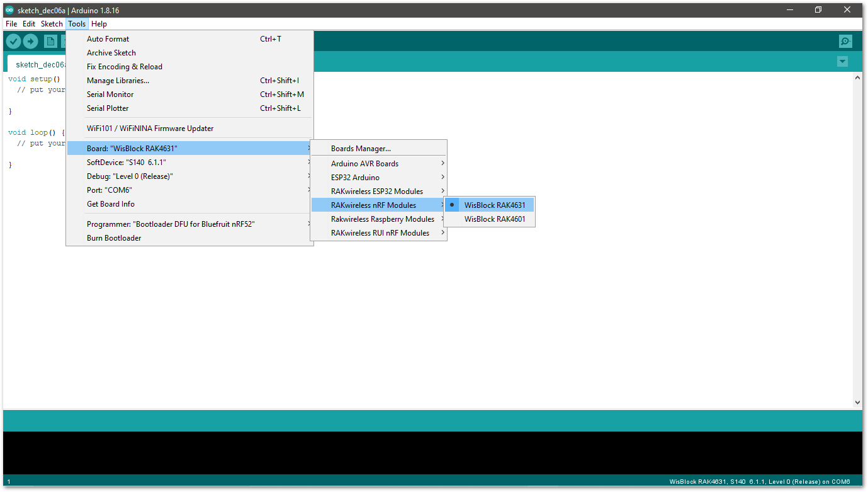868x492 pixels.
Task: Click the "void setup()" code line
Action: point(35,79)
